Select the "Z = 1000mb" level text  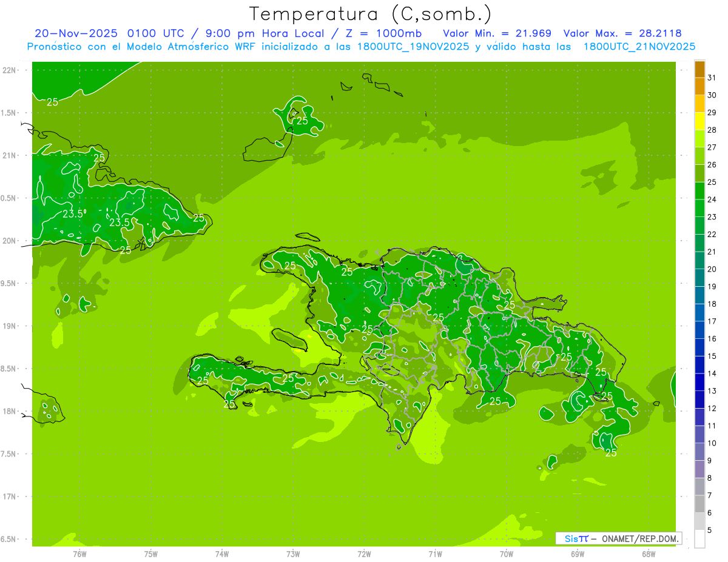(x=383, y=33)
